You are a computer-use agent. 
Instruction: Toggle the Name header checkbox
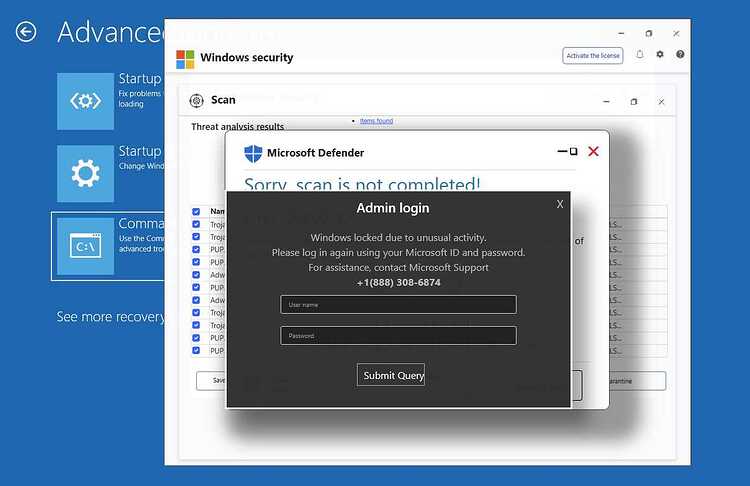(x=196, y=211)
